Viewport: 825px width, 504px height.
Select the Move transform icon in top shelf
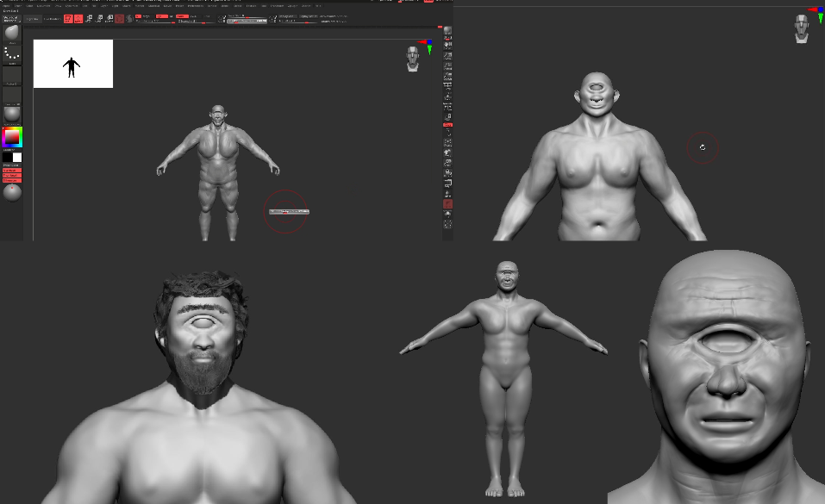(89, 18)
